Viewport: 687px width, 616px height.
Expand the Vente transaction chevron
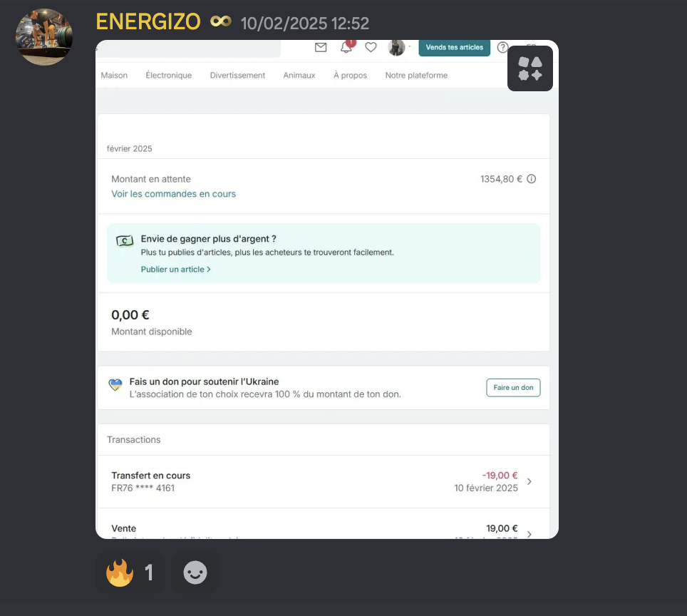pyautogui.click(x=529, y=533)
